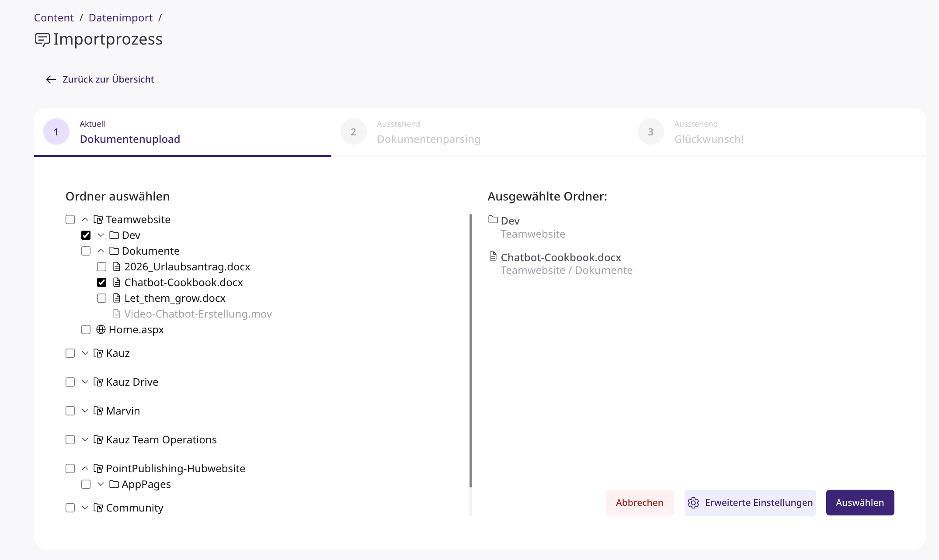This screenshot has width=939, height=560.
Task: Click the step 3 number circle
Action: pyautogui.click(x=650, y=131)
